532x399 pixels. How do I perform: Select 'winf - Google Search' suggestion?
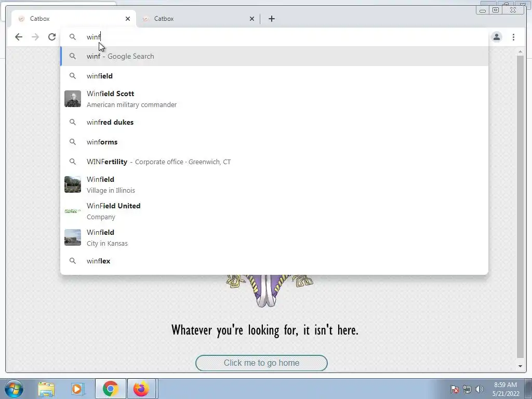tap(274, 56)
